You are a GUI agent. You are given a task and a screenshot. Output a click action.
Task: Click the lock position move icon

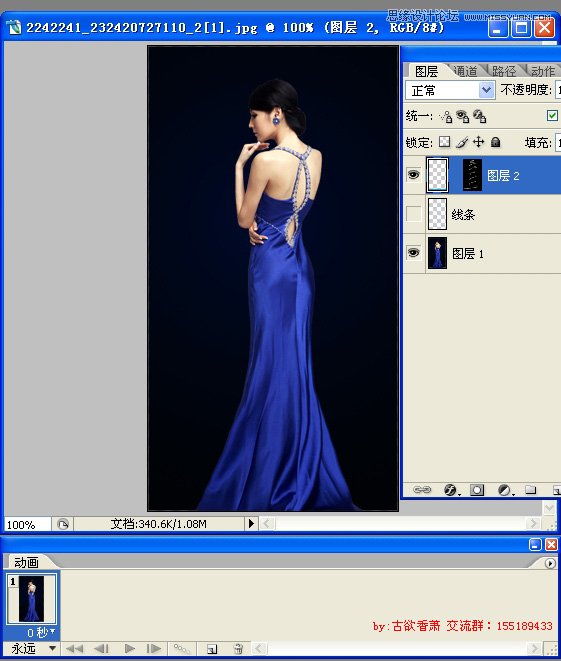478,142
